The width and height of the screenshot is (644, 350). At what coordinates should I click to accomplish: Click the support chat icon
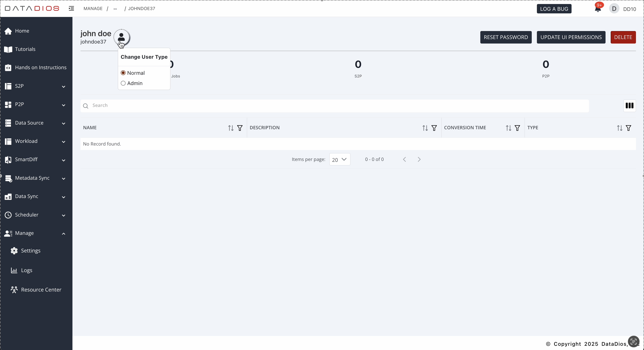[x=633, y=342]
